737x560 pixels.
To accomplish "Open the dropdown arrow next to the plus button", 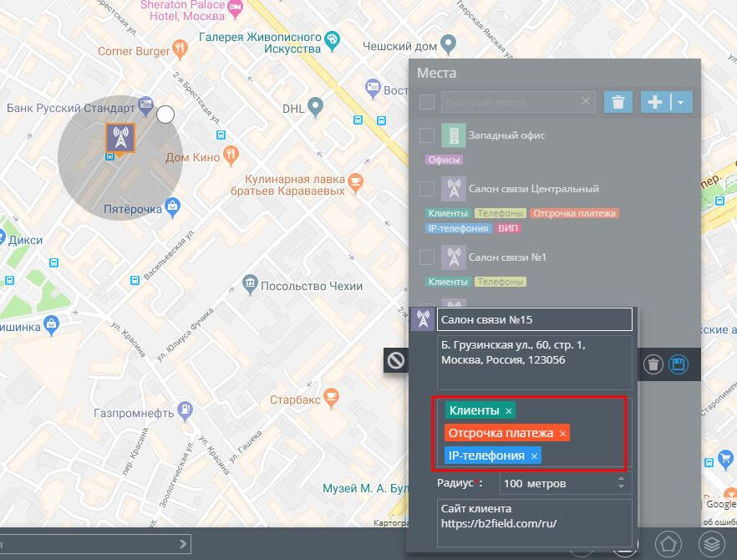I will [681, 102].
